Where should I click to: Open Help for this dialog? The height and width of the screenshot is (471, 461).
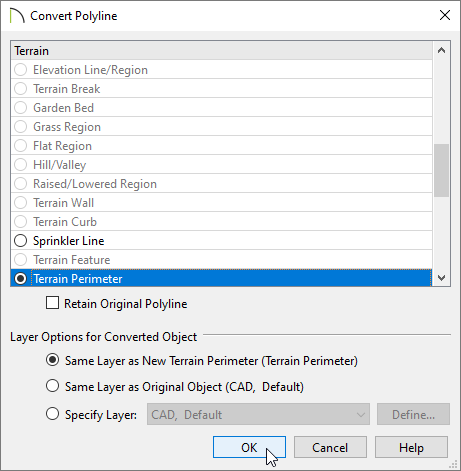tap(411, 447)
